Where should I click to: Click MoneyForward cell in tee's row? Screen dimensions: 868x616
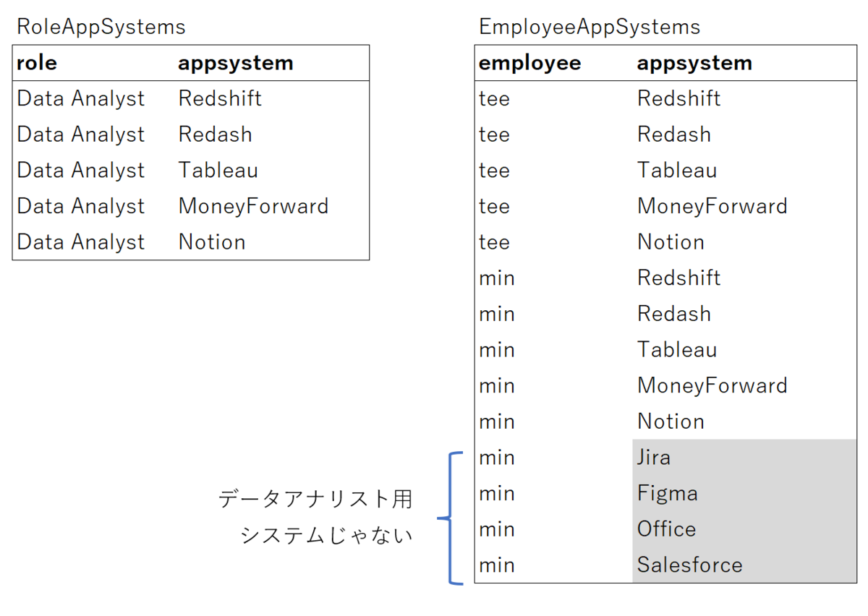[712, 206]
